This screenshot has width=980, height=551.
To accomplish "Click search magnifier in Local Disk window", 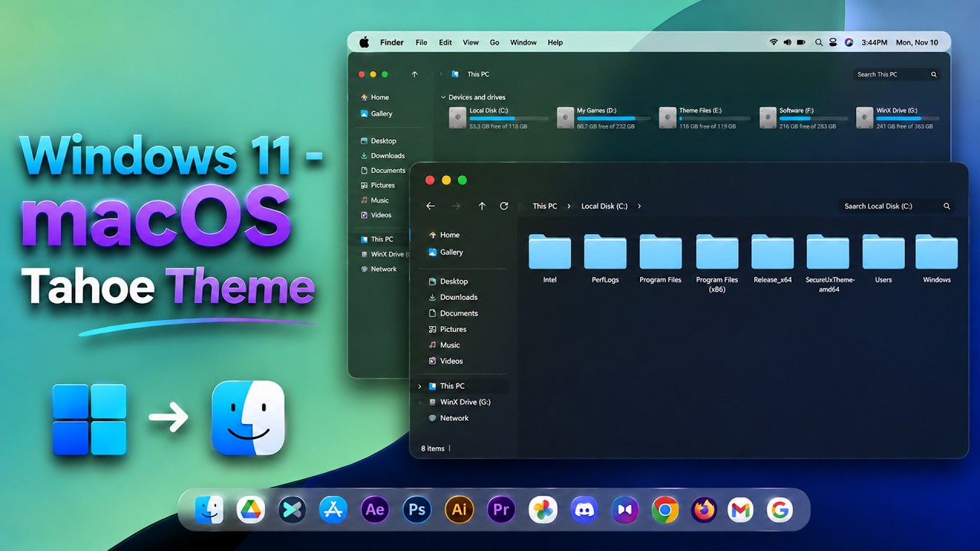I will click(946, 206).
